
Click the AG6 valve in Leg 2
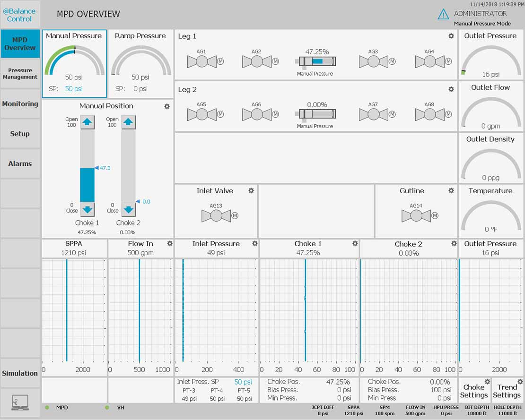point(257,114)
